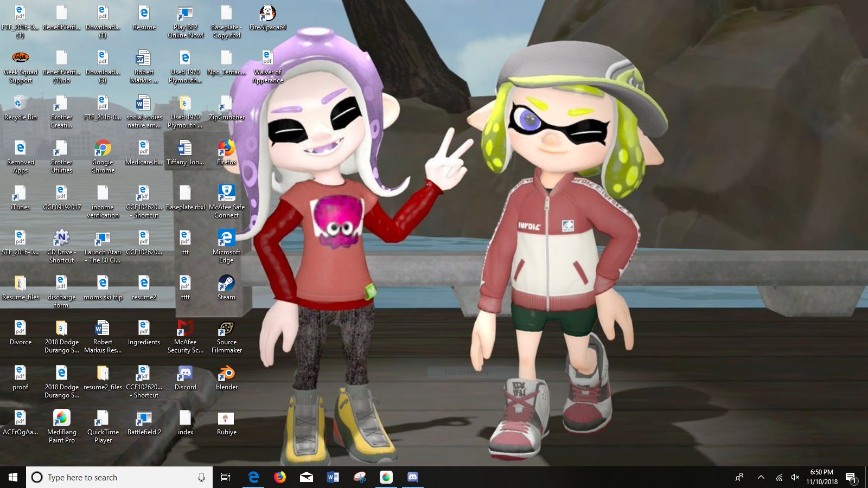Open the resume2_files folder
Viewport: 868px width, 488px height.
click(103, 377)
